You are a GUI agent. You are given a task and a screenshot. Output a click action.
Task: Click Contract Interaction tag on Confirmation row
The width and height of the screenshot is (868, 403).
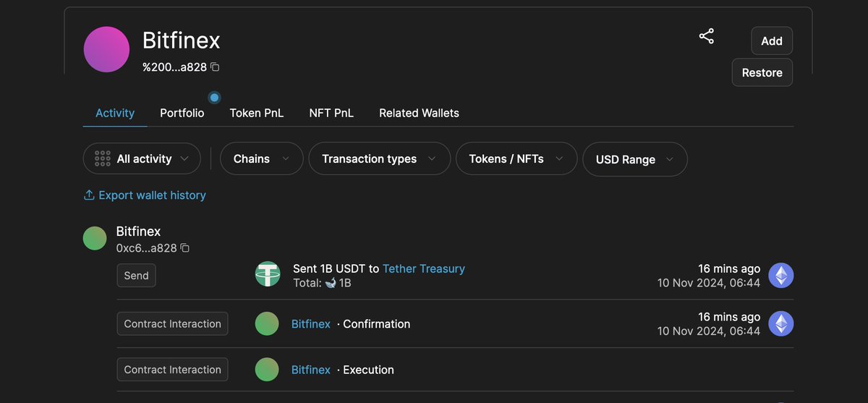pos(172,323)
